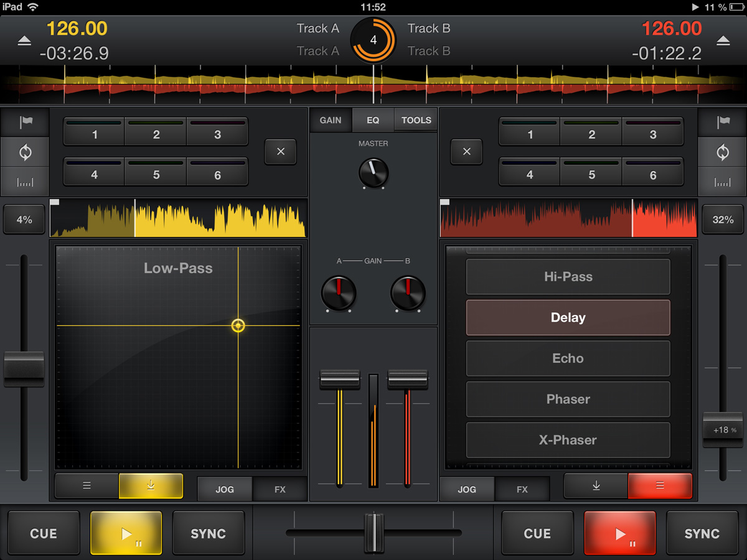Tap the Deck A pitch fader handle

pyautogui.click(x=24, y=369)
